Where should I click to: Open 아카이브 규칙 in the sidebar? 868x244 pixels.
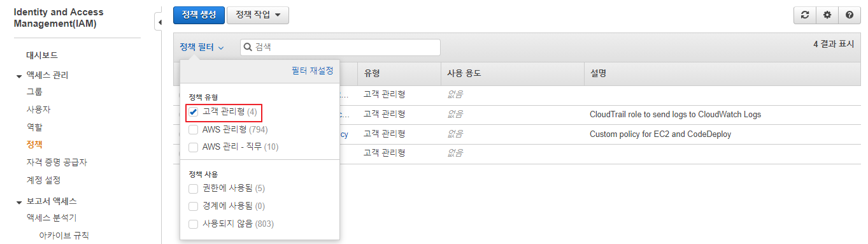click(x=64, y=236)
